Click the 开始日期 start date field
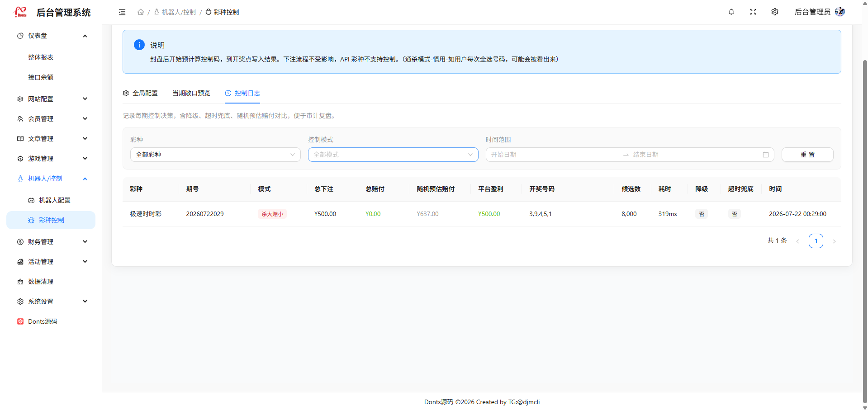 click(x=554, y=155)
